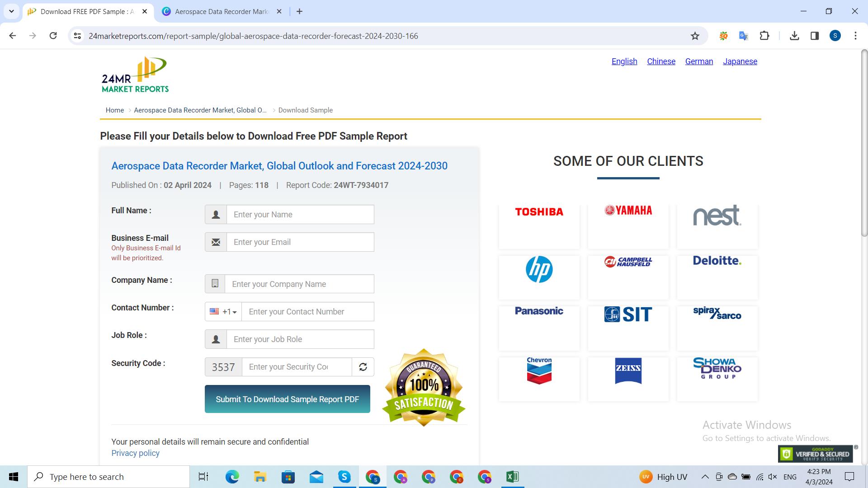868x488 pixels.
Task: Open the notification center icon
Action: (x=849, y=477)
